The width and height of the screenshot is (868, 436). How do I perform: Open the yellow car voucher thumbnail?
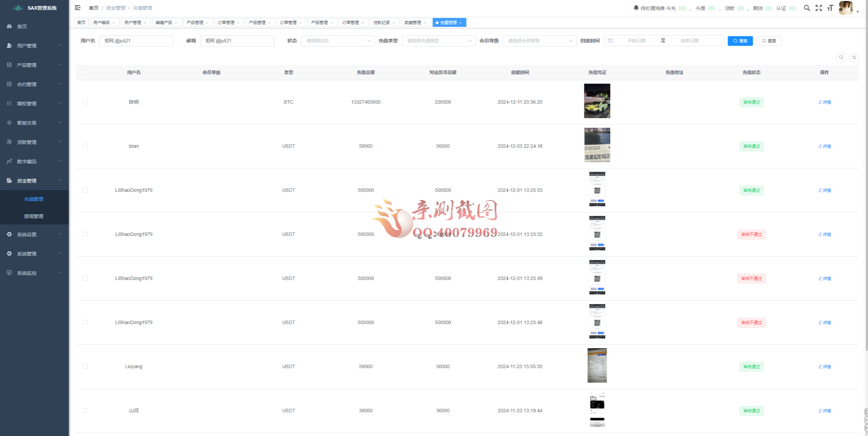[597, 101]
